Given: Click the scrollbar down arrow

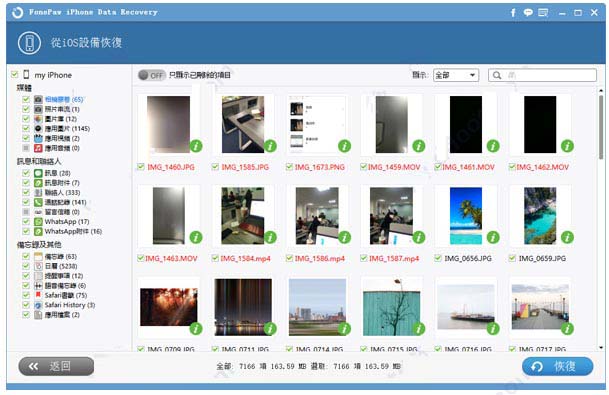Looking at the screenshot, I should click(x=601, y=348).
